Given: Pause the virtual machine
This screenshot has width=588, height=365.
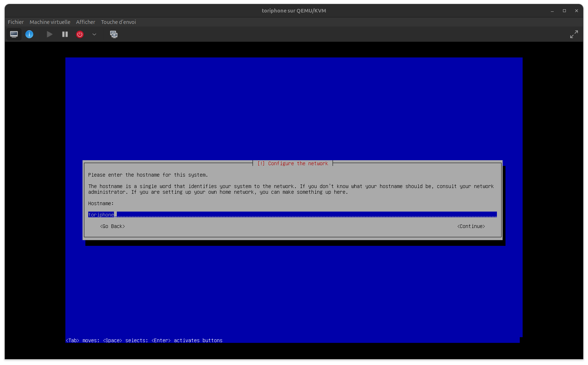Looking at the screenshot, I should pos(65,34).
